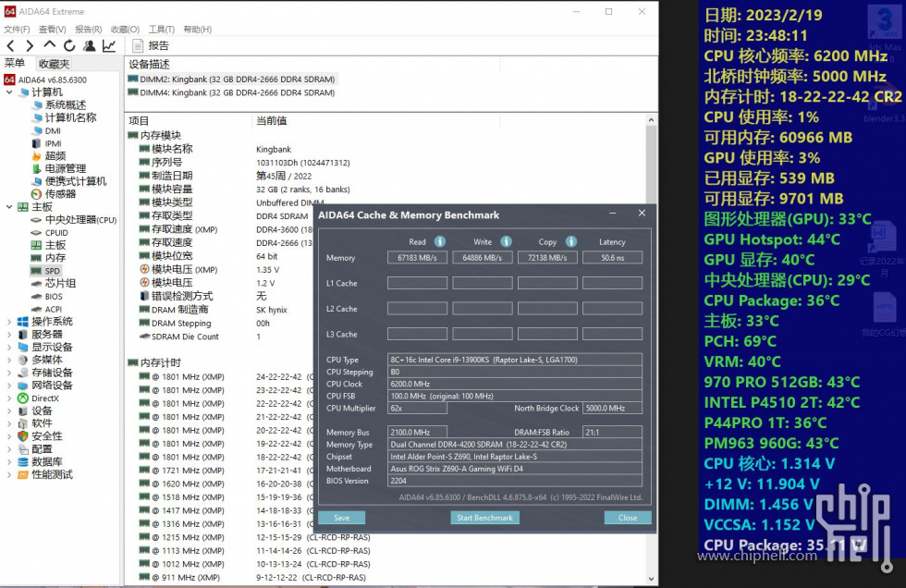Select 计算机名称 in the tree
The height and width of the screenshot is (588, 906).
(x=64, y=117)
